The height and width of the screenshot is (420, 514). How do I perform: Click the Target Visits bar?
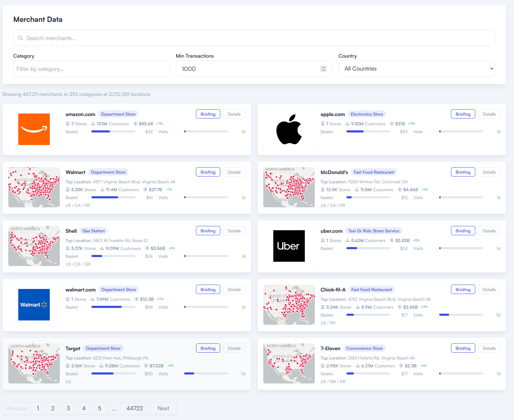tap(206, 373)
